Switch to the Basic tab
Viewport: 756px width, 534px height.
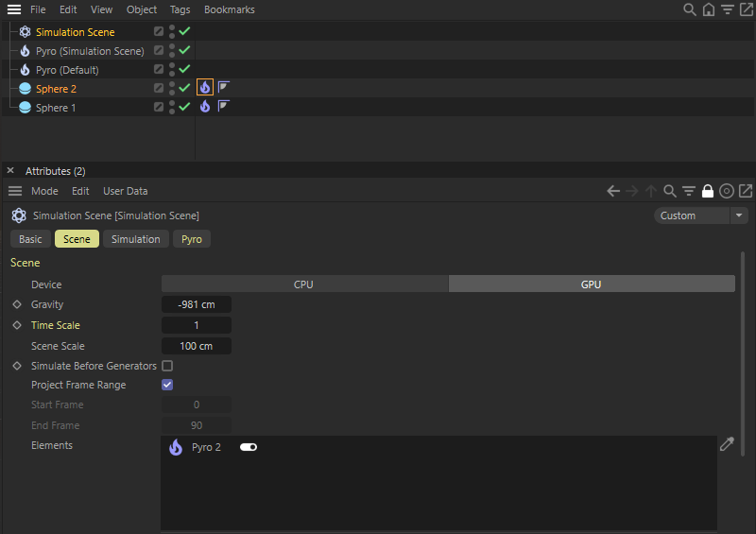[x=30, y=239]
